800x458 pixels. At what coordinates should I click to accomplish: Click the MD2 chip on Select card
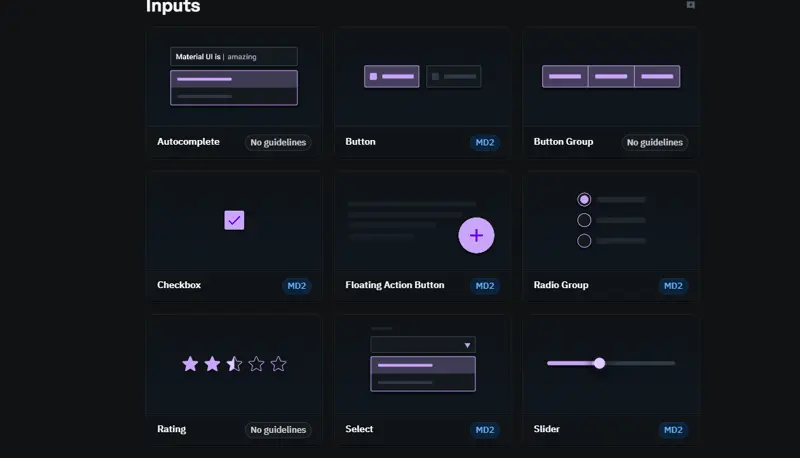[x=485, y=430]
